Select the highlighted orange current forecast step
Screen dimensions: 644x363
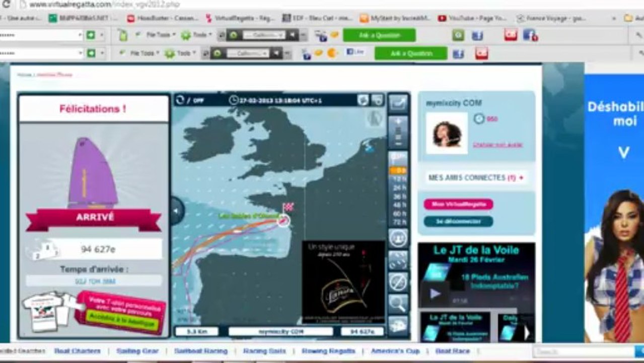click(x=399, y=170)
